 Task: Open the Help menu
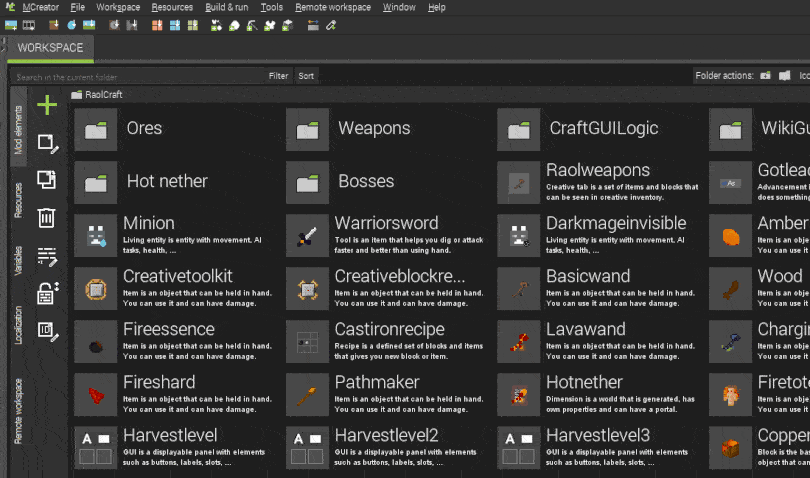click(437, 7)
